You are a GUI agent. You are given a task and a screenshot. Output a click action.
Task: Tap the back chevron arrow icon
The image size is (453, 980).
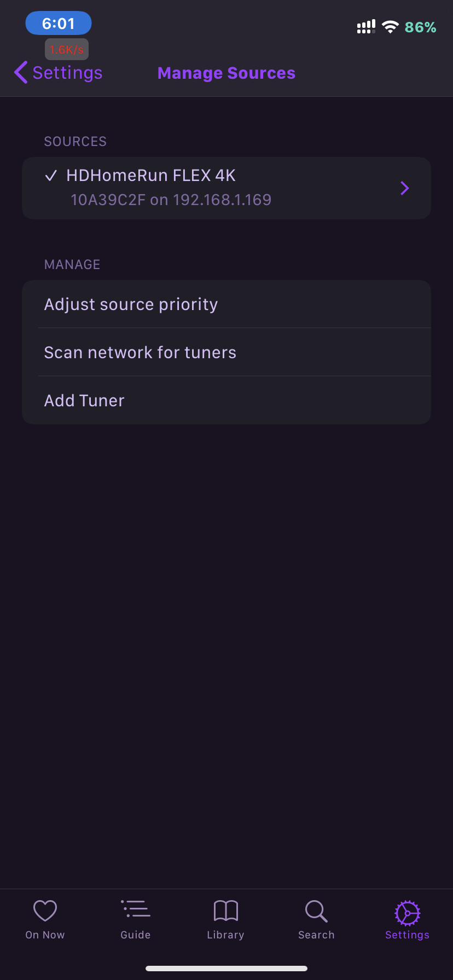(21, 73)
